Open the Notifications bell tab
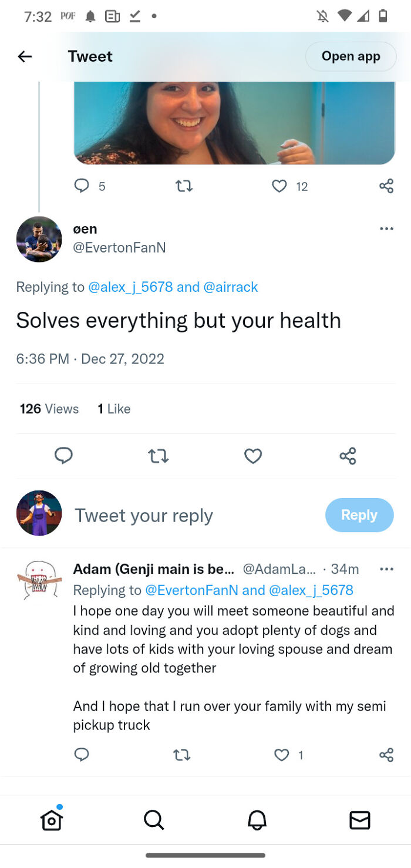The width and height of the screenshot is (411, 868). coord(257,820)
